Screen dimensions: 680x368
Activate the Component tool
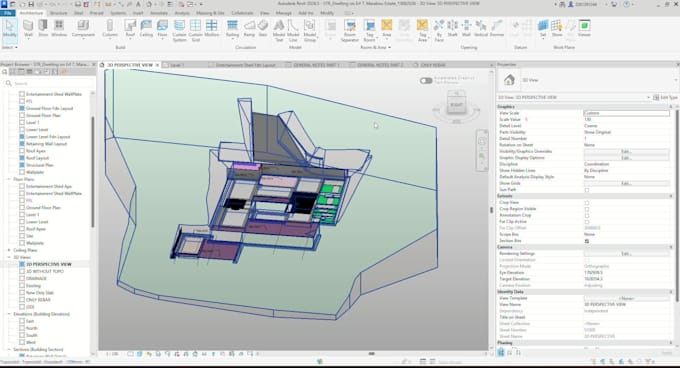pos(83,29)
